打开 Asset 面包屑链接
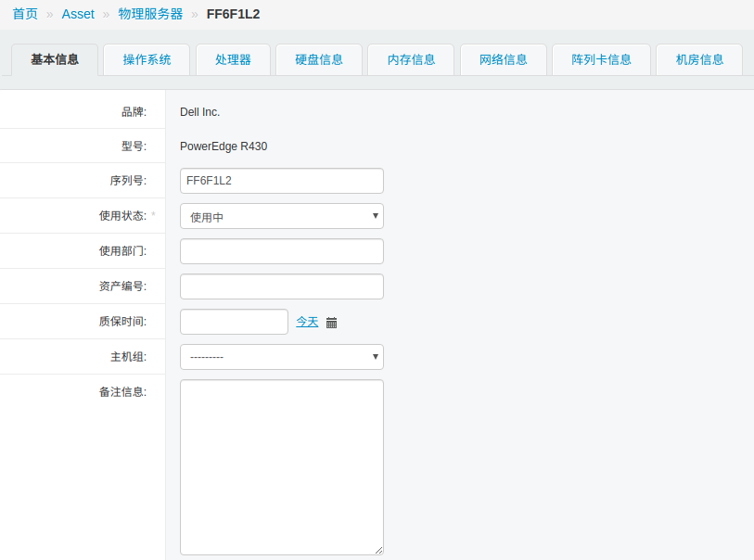Screen dimensions: 754x560 (x=78, y=14)
